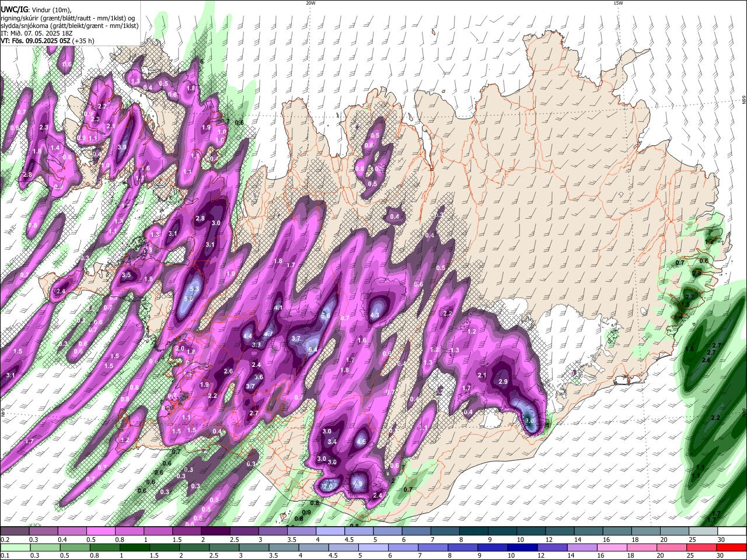Select the slydda/snjókoma legend description line
Viewport: 747px width, 560px height.
click(x=69, y=26)
